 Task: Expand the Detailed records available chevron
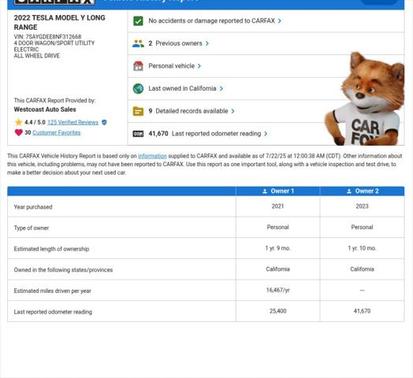233,111
